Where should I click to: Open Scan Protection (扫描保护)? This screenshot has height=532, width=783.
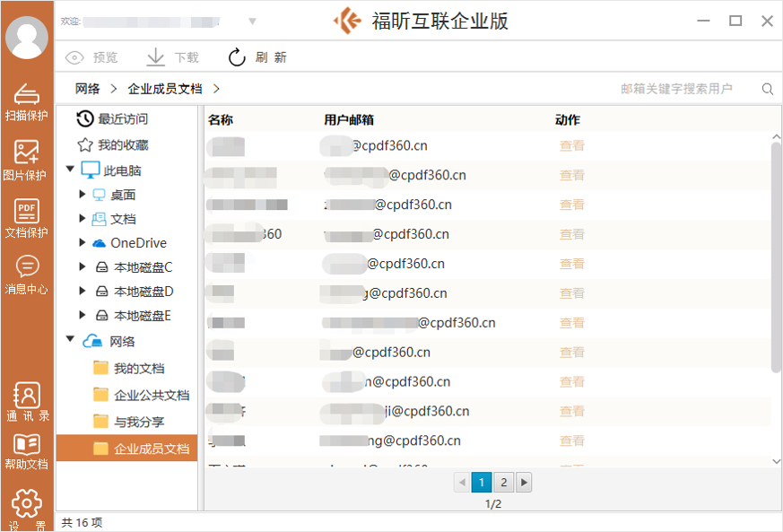[x=27, y=102]
